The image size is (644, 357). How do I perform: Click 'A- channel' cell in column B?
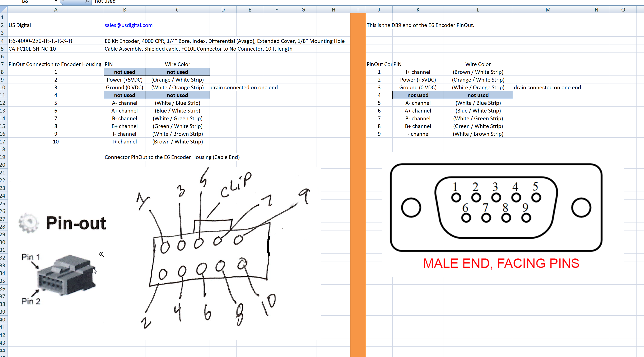(x=124, y=103)
